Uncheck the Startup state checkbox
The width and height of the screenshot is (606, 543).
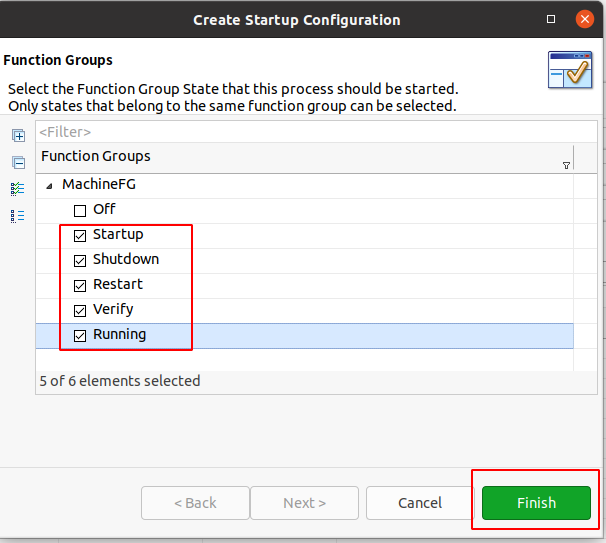80,236
